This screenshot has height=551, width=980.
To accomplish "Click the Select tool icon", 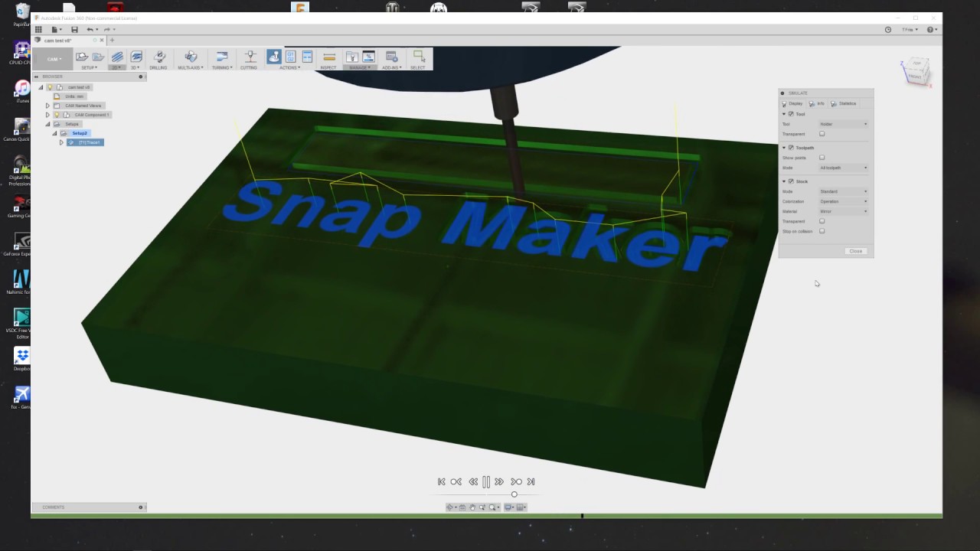I will pos(419,56).
